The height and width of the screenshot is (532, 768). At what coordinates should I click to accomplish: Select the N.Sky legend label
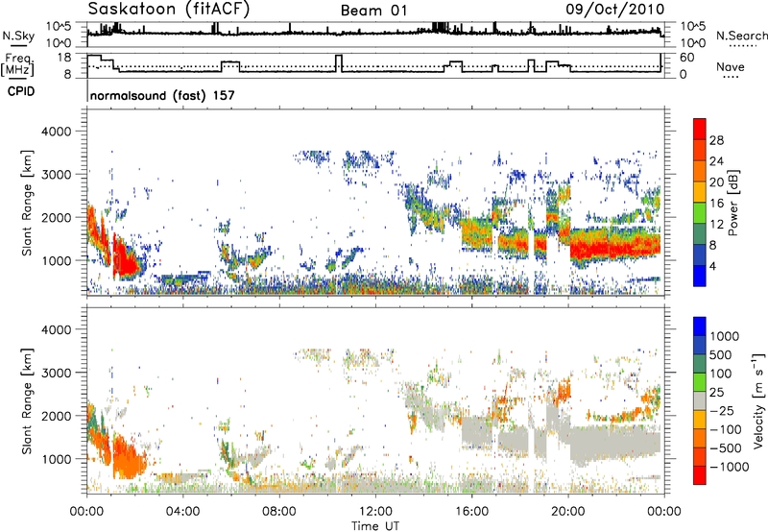pos(18,36)
